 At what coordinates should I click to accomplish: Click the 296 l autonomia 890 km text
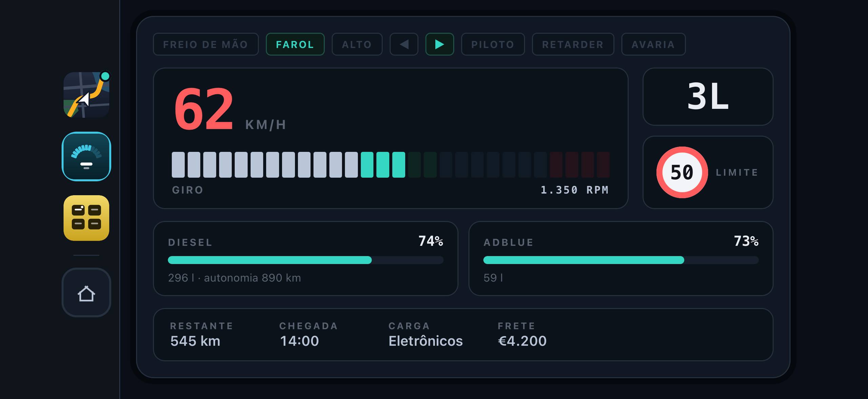pyautogui.click(x=234, y=278)
